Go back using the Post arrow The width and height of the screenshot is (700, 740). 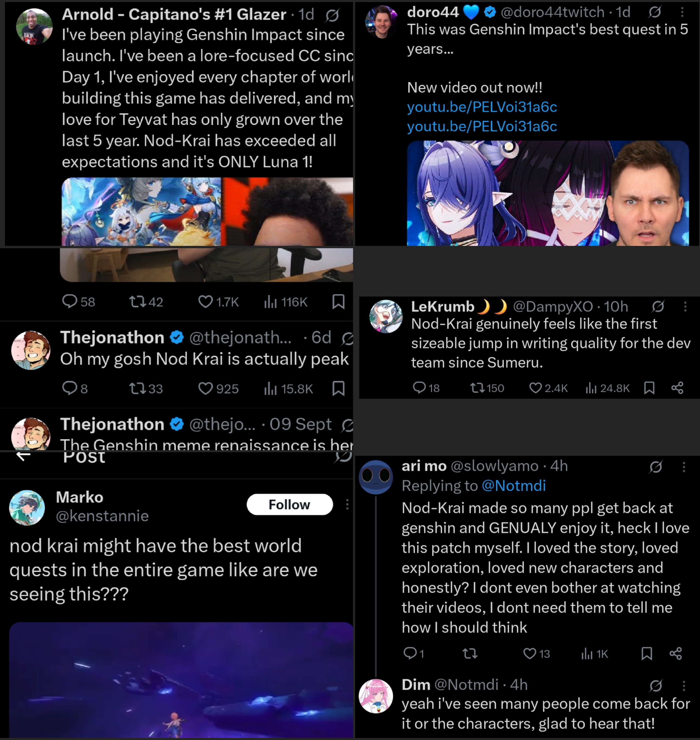pos(23,456)
